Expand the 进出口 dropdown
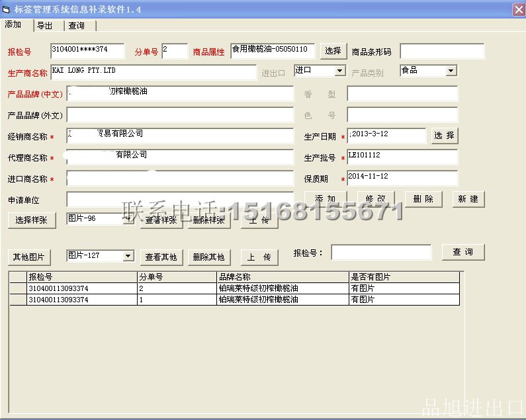Screen dimensions: 526x420 coord(339,71)
